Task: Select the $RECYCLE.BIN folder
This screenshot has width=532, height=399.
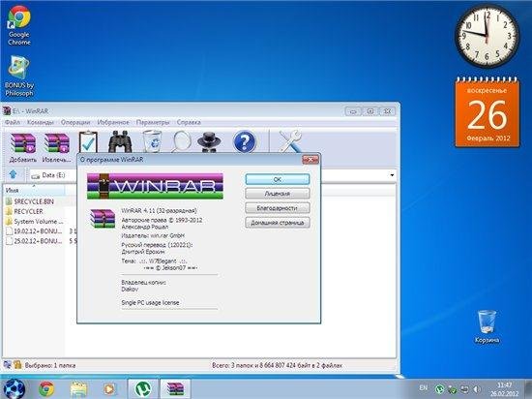Action: coord(34,201)
